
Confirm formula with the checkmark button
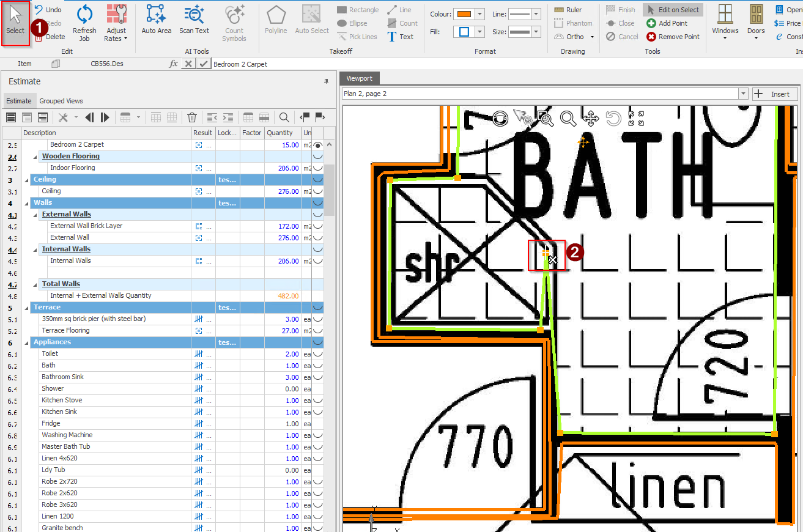204,64
